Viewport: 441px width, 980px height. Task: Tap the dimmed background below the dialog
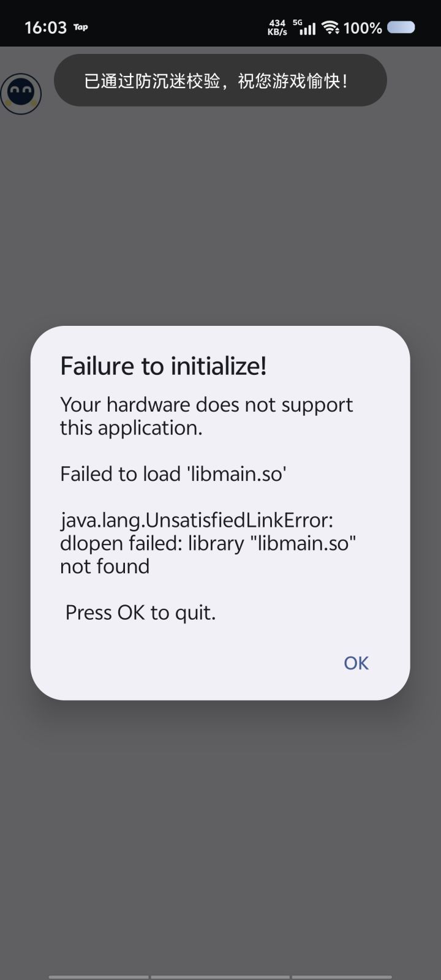(221, 833)
